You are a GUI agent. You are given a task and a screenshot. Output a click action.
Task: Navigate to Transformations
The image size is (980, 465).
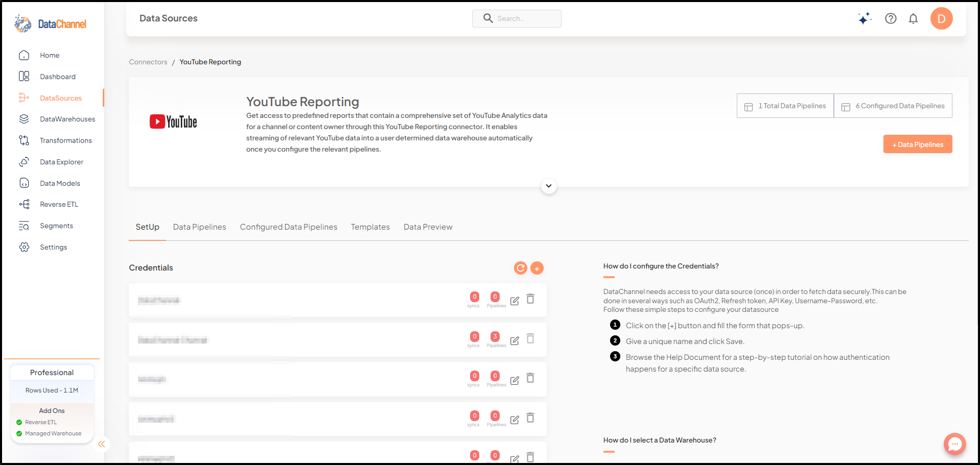tap(66, 140)
